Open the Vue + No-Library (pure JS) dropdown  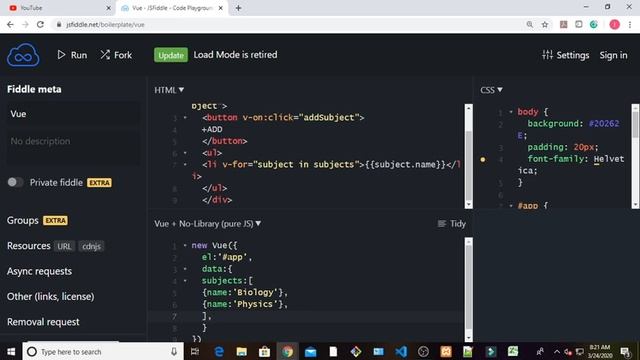(207, 224)
